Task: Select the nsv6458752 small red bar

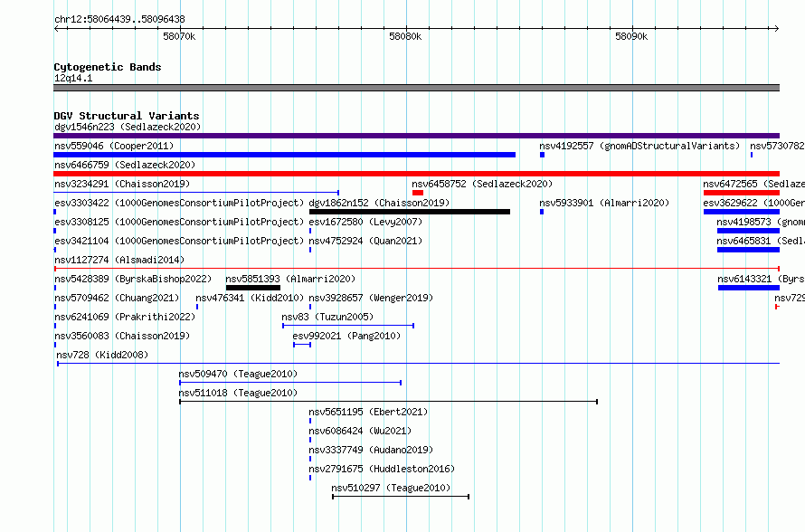Action: [x=418, y=193]
